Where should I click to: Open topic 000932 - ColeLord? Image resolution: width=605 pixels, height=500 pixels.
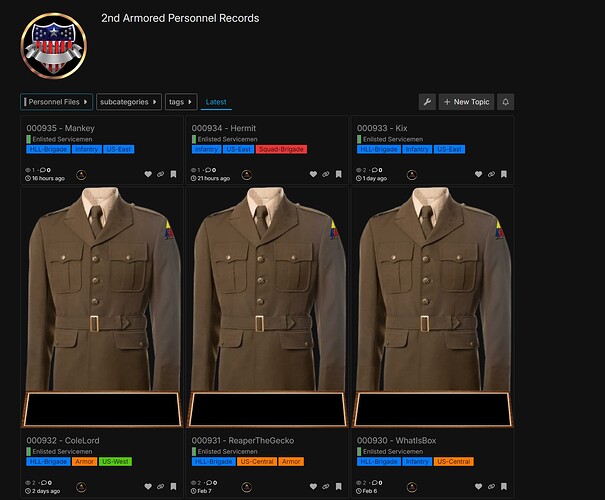[63, 441]
